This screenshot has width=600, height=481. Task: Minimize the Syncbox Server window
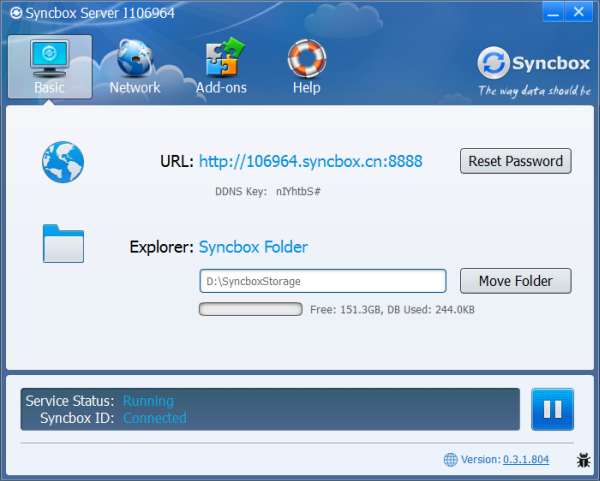tap(553, 12)
